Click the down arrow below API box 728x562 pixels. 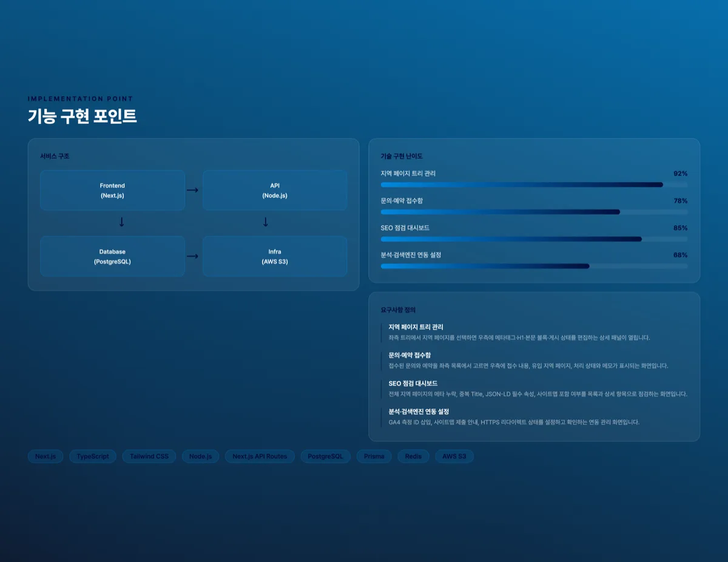[265, 223]
